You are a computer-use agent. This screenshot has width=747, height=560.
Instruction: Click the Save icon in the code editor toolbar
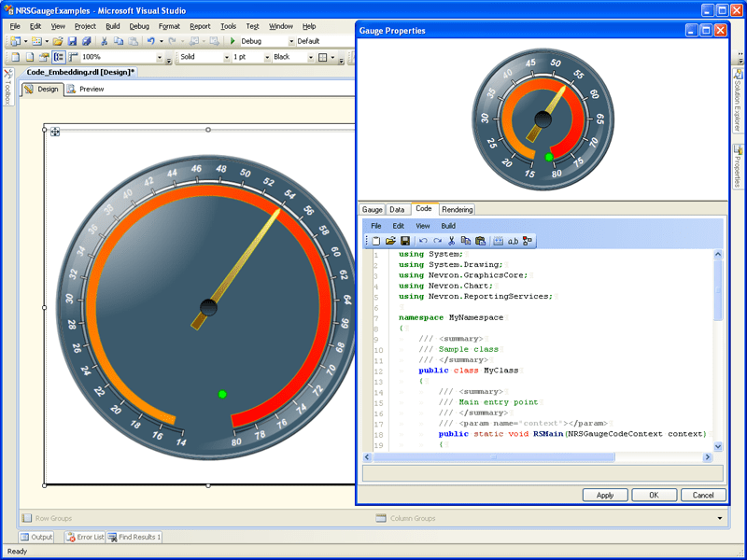[x=405, y=241]
